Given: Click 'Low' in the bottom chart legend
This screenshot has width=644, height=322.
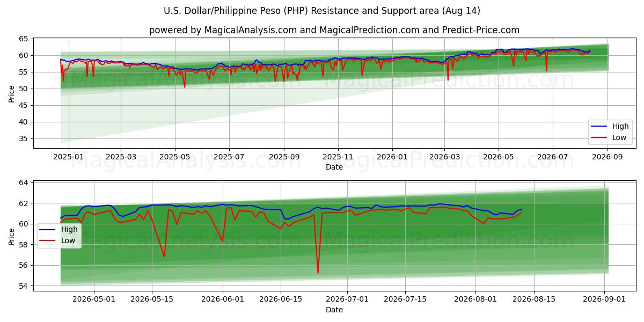Looking at the screenshot, I should [68, 240].
